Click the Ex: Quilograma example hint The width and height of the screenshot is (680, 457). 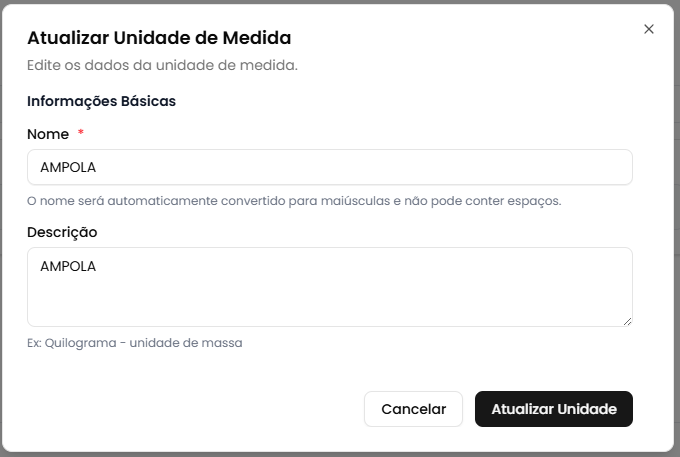pos(134,343)
